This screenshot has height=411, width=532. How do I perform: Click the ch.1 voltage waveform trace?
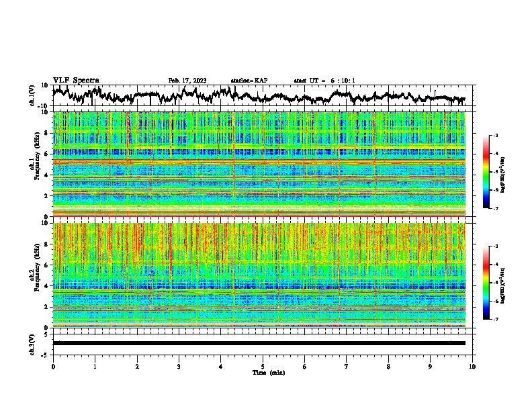pos(259,95)
